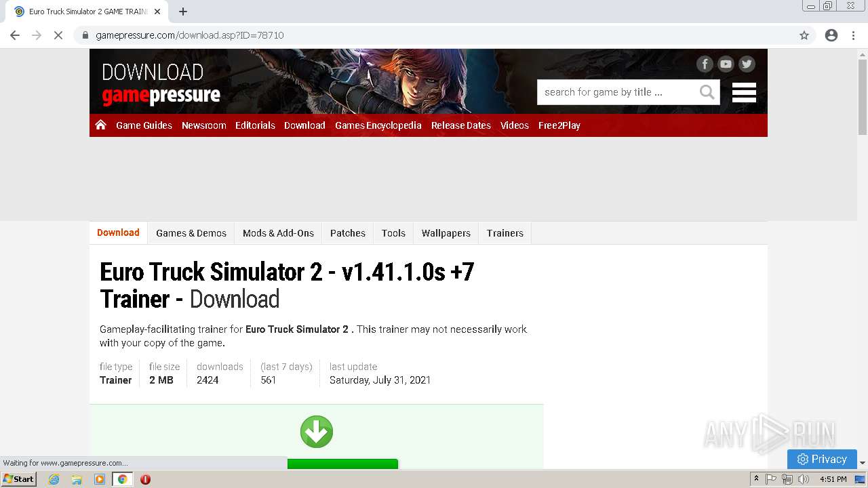868x488 pixels.
Task: Open Videos section
Action: click(x=515, y=125)
